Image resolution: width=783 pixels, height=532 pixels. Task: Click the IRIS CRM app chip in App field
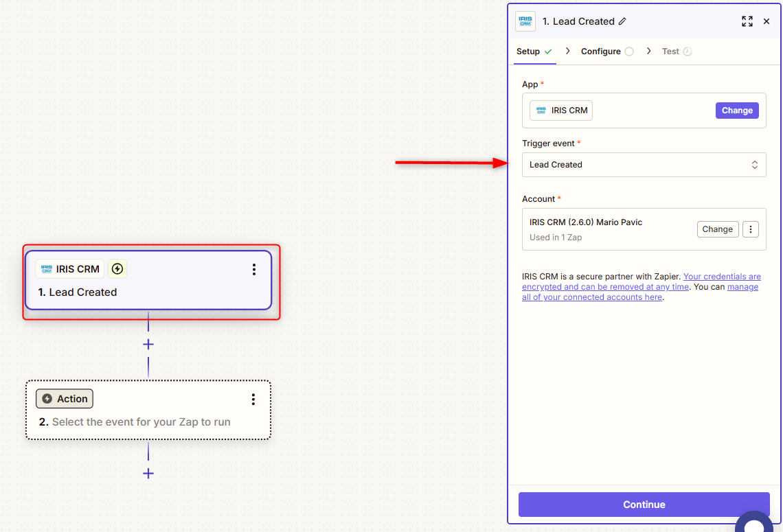561,111
